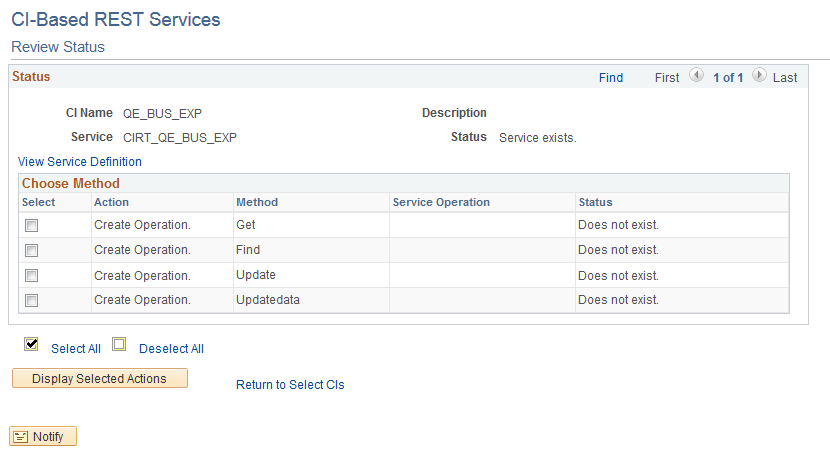
Task: Click the 'Service exists.' status text
Action: tap(538, 138)
